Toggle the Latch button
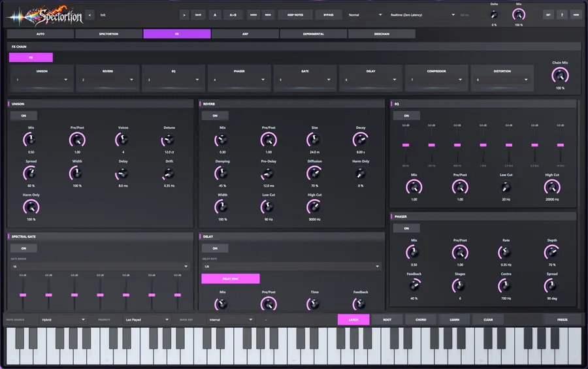 [353, 319]
